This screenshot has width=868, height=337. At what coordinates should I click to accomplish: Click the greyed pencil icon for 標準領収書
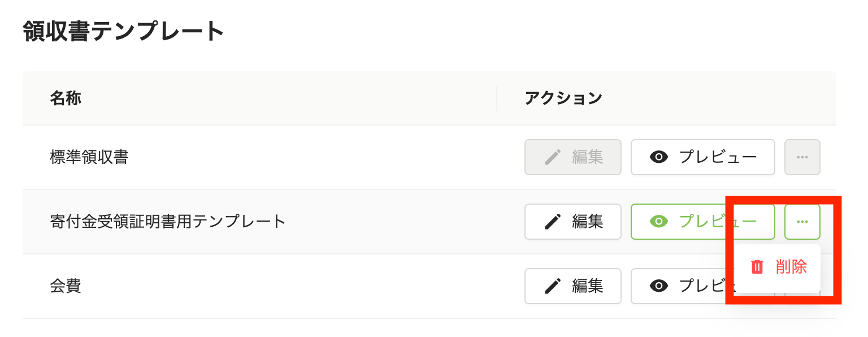tap(552, 157)
